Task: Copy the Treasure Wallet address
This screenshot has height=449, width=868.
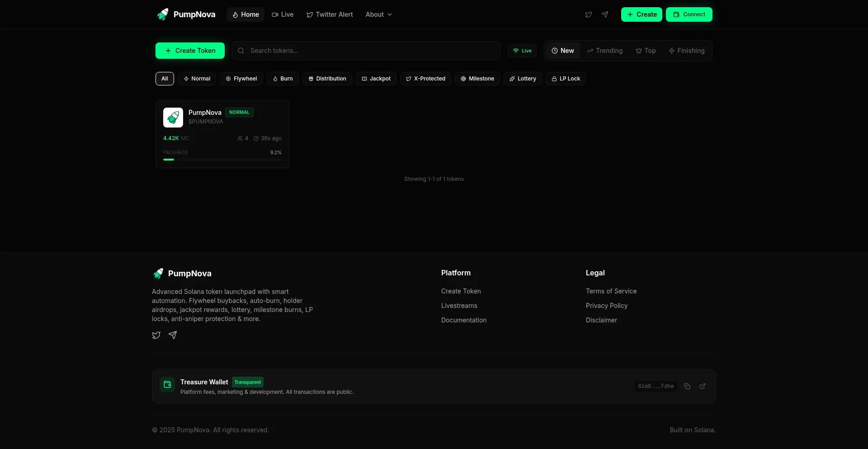Action: (687, 386)
